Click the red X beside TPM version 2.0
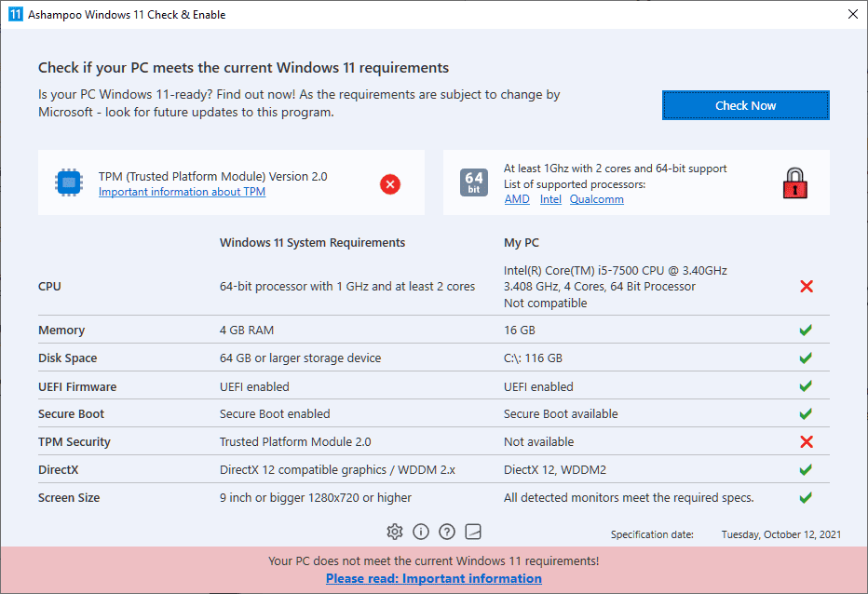868x594 pixels. [x=390, y=184]
